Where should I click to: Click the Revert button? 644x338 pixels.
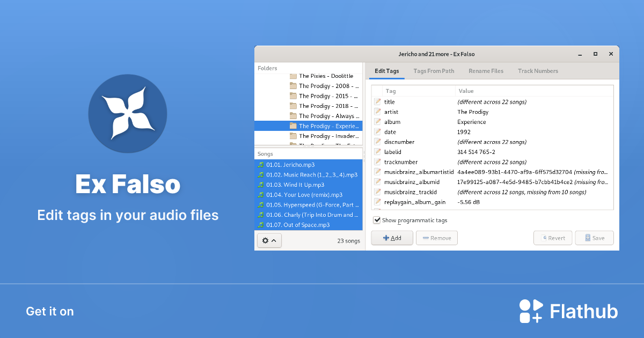(552, 238)
